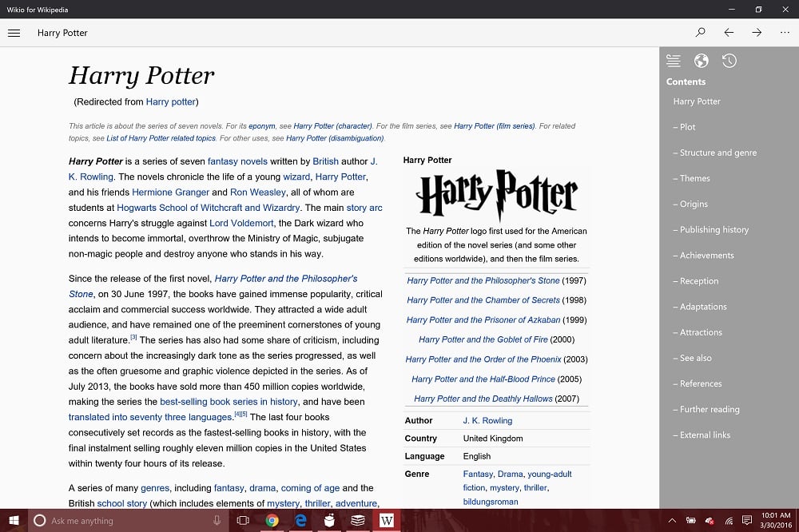Jump to Origins section in Contents
Viewport: 799px width, 532px height.
pos(690,204)
